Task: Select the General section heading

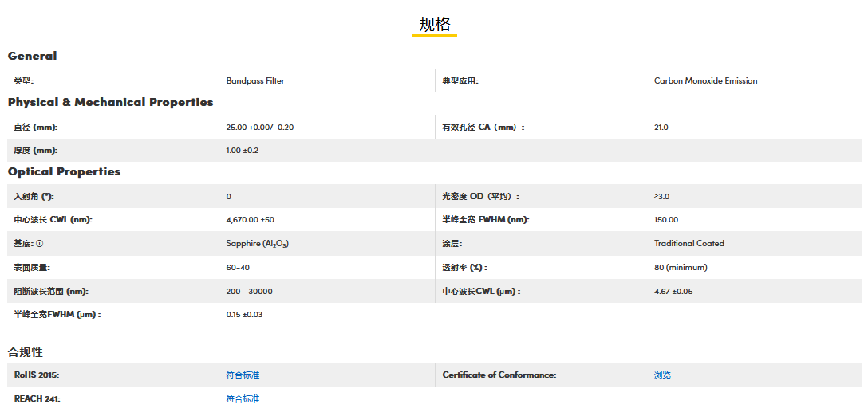Action: [33, 56]
